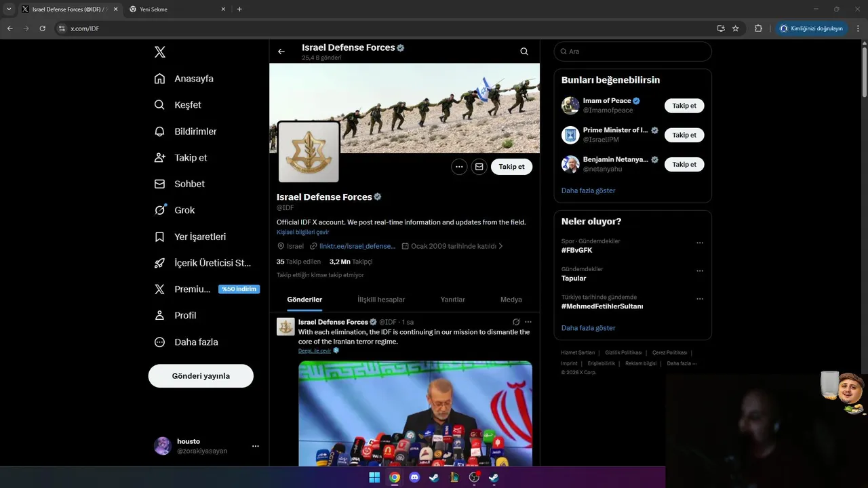Open a new tab with the plus button
This screenshot has height=488, width=868.
[x=239, y=9]
